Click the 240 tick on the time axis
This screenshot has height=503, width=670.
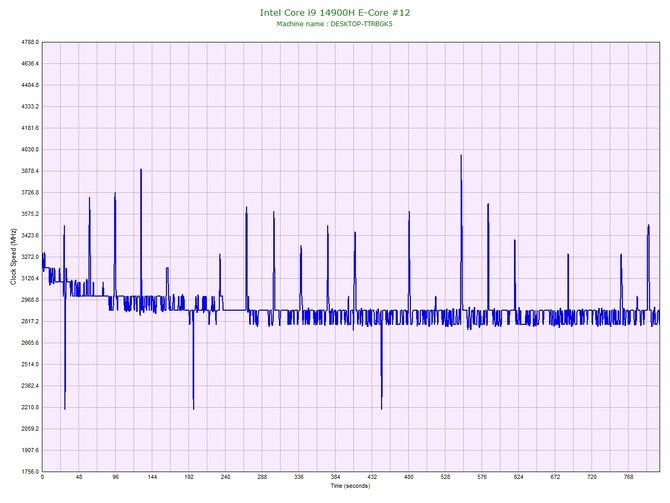226,477
